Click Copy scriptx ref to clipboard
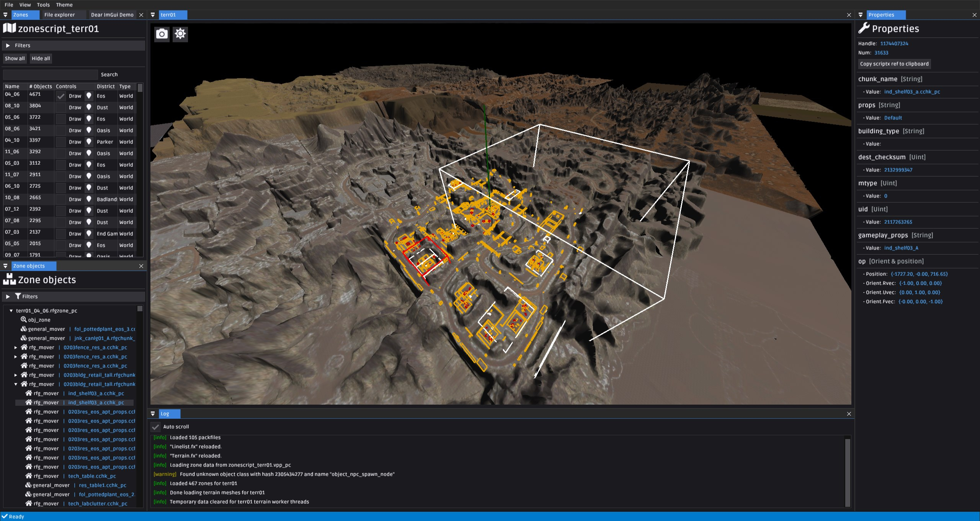The height and width of the screenshot is (521, 980). (x=894, y=64)
